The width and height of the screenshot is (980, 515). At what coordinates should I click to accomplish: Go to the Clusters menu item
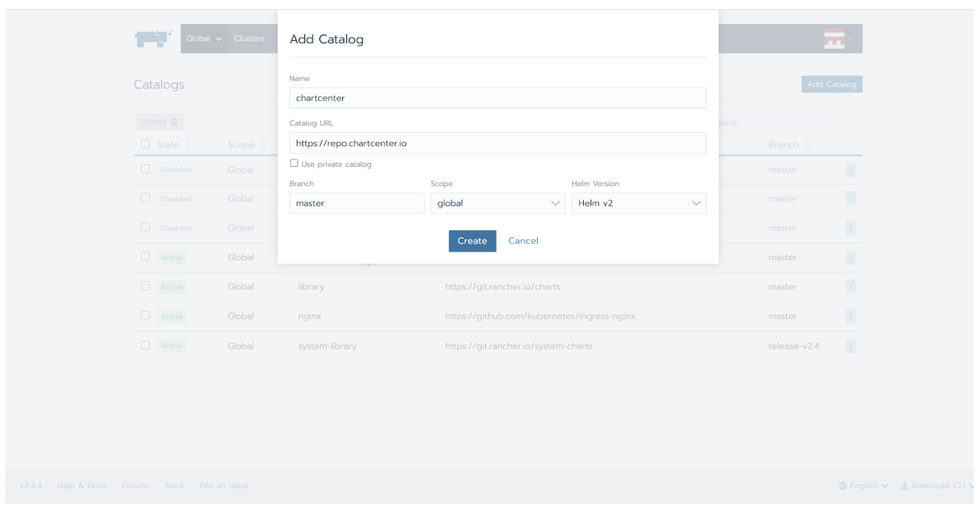(x=249, y=38)
